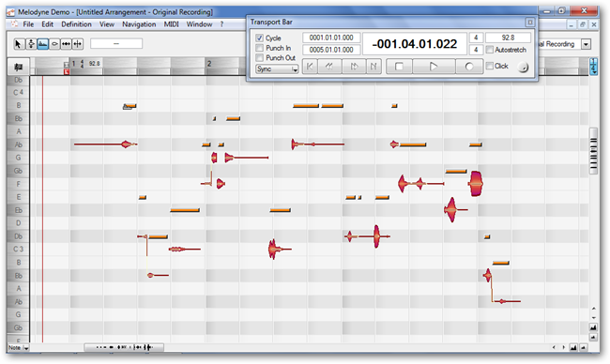Image resolution: width=610 pixels, height=364 pixels.
Task: Click vertical scroll down arrow
Action: click(x=593, y=318)
